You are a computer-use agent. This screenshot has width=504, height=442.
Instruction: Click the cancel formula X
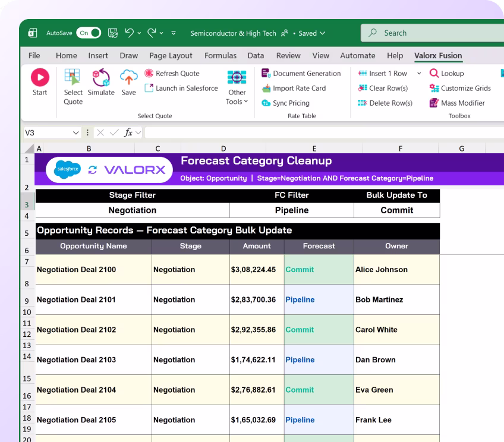[100, 132]
